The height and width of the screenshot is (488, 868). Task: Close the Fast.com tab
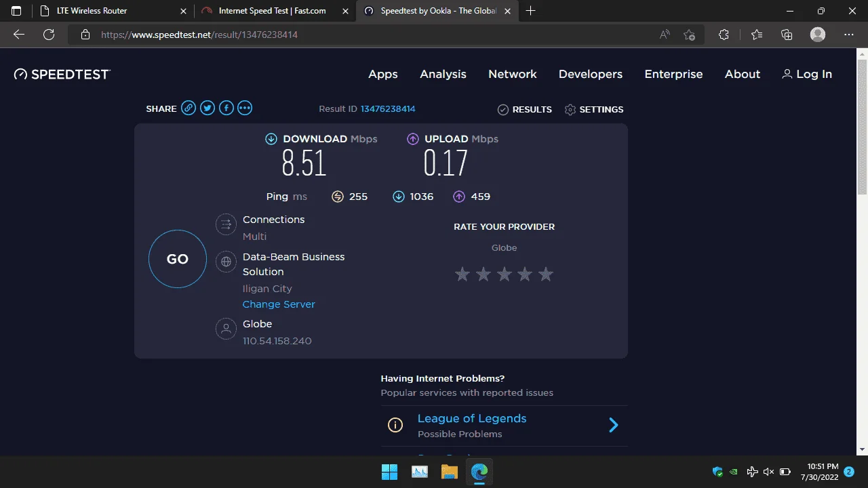346,11
